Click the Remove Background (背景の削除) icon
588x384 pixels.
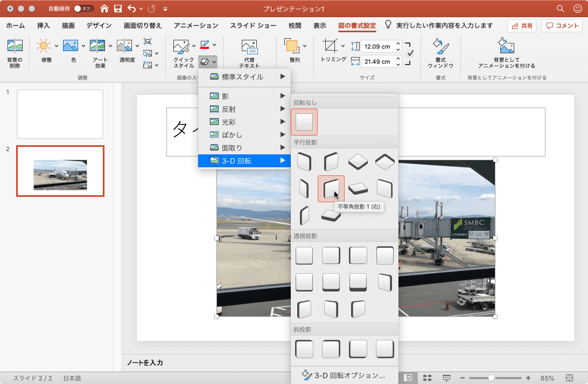click(x=15, y=47)
